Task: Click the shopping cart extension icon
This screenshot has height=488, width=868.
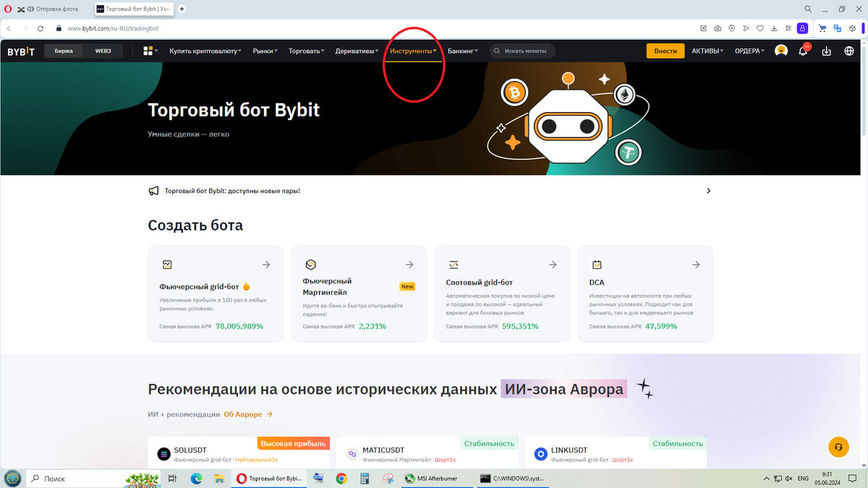Action: coord(822,28)
